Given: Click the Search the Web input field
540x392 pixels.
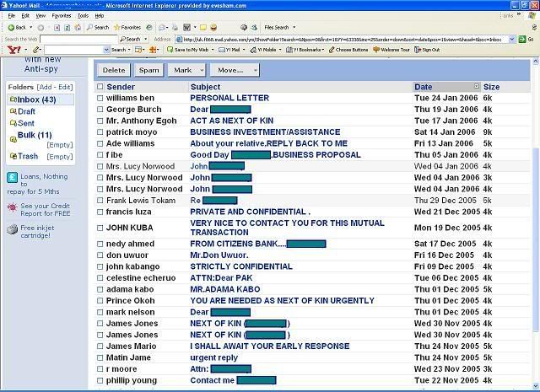Looking at the screenshot, I should pos(78,40).
